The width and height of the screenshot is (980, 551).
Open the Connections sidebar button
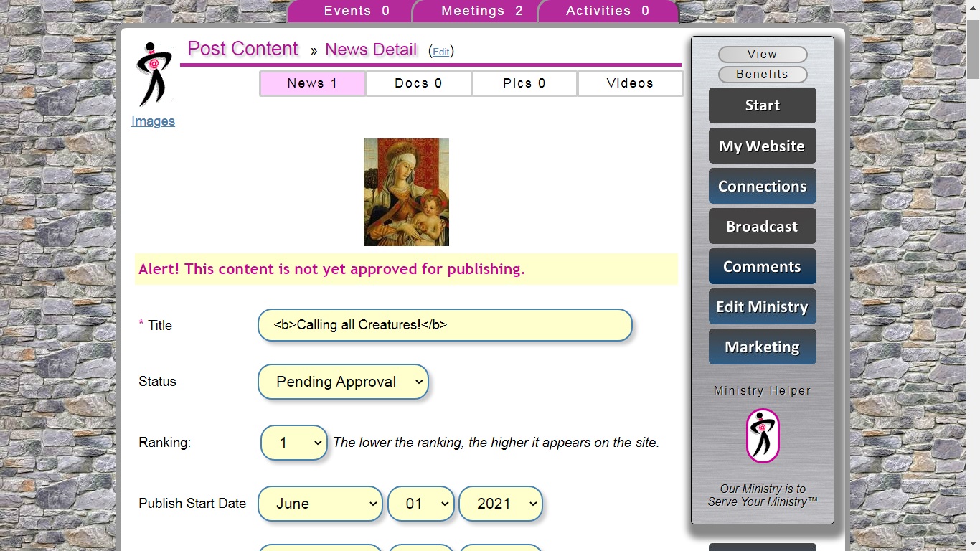pos(763,186)
